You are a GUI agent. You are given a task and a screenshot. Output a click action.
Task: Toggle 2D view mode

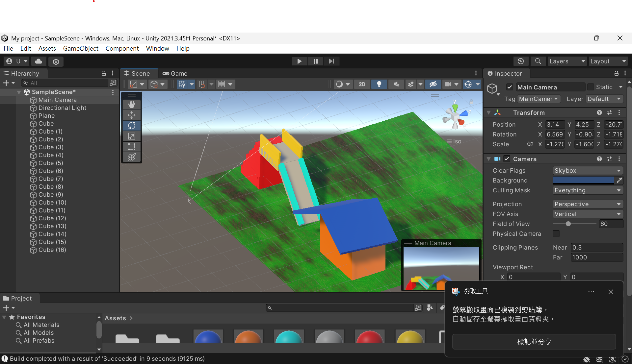[362, 84]
